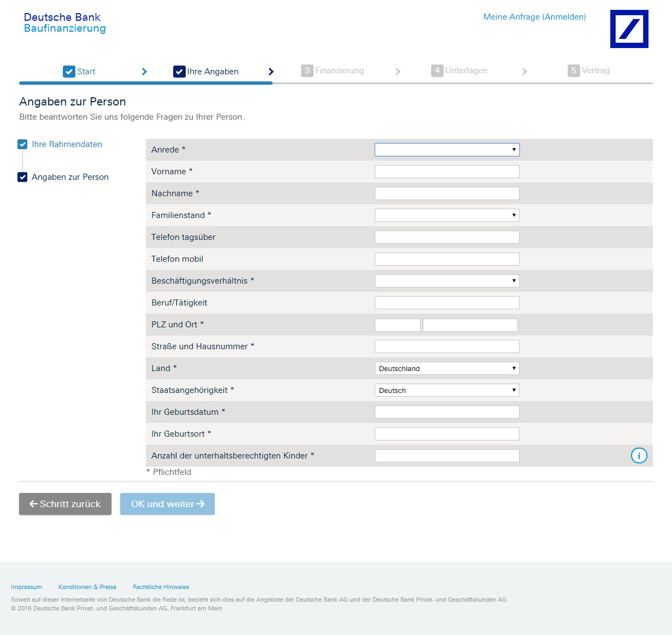Focus the Nachname input field
672x635 pixels.
447,193
